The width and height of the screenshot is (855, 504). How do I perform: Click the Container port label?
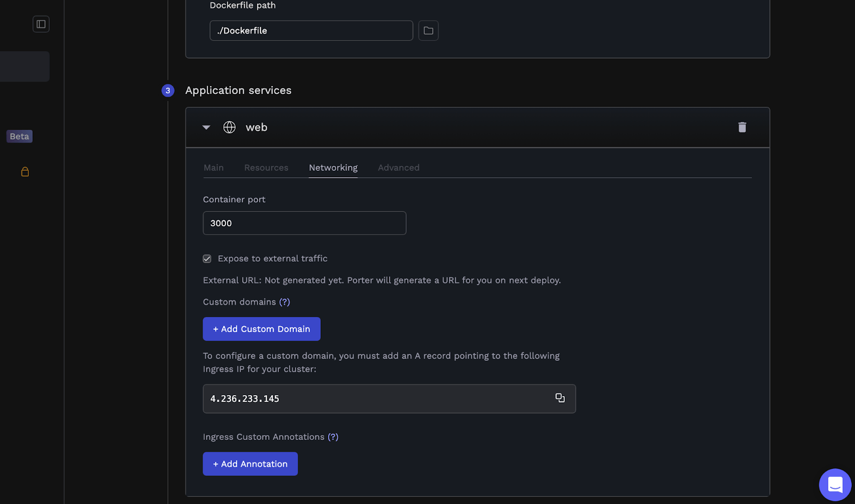(234, 199)
